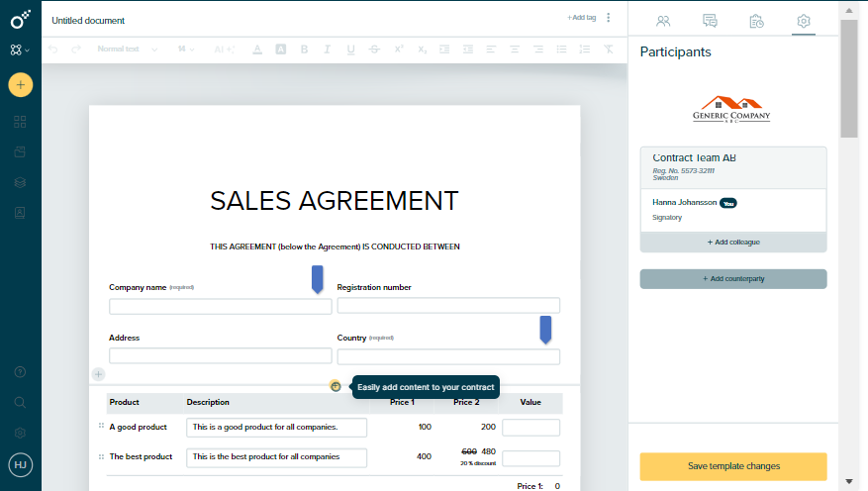Click the Company name input field
Screen dimensions: 868x491
pos(221,307)
